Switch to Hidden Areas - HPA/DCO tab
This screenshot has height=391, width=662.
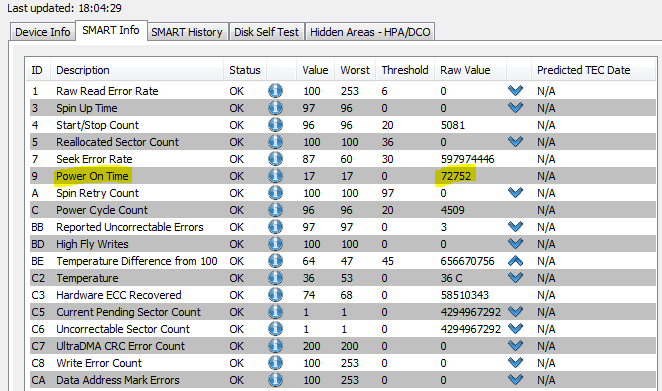pyautogui.click(x=370, y=32)
